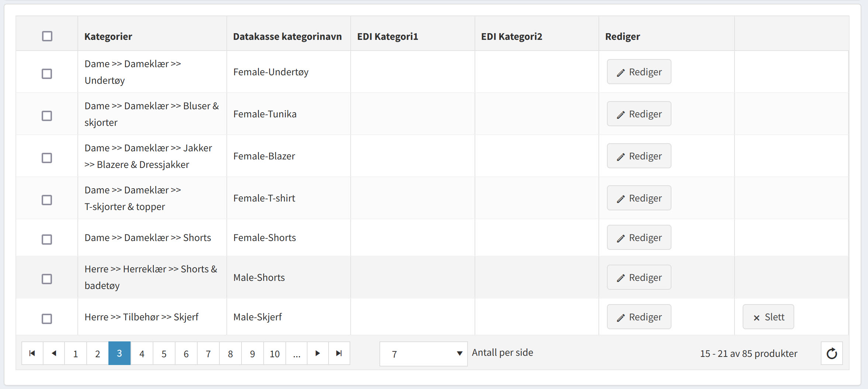Screen dimensions: 868x389
Task: Go to the previous page arrow
Action: point(54,354)
